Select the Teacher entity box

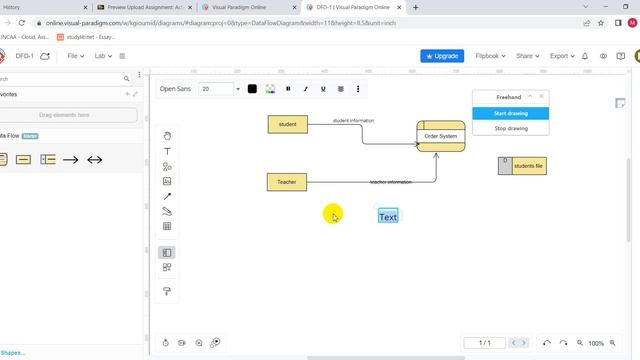(x=287, y=182)
